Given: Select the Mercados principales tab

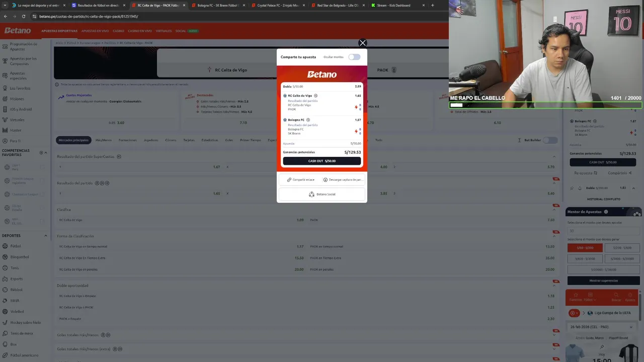Looking at the screenshot, I should click(x=73, y=140).
